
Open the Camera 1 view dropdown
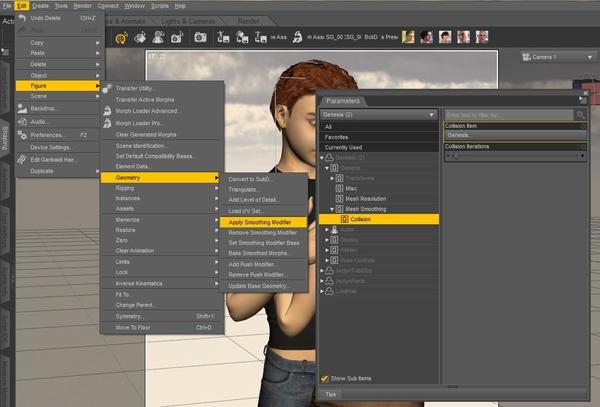pos(558,57)
